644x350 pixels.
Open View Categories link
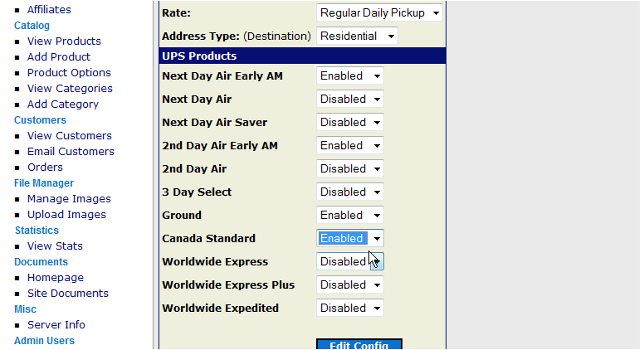click(x=70, y=88)
